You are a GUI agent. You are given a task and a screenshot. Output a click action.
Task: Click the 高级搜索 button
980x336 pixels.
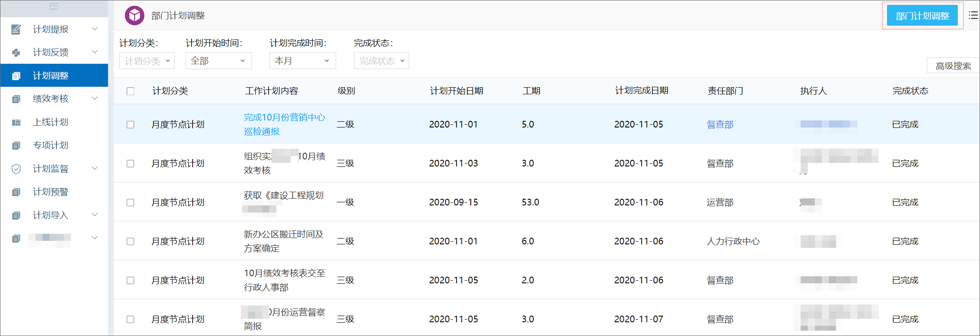point(953,66)
